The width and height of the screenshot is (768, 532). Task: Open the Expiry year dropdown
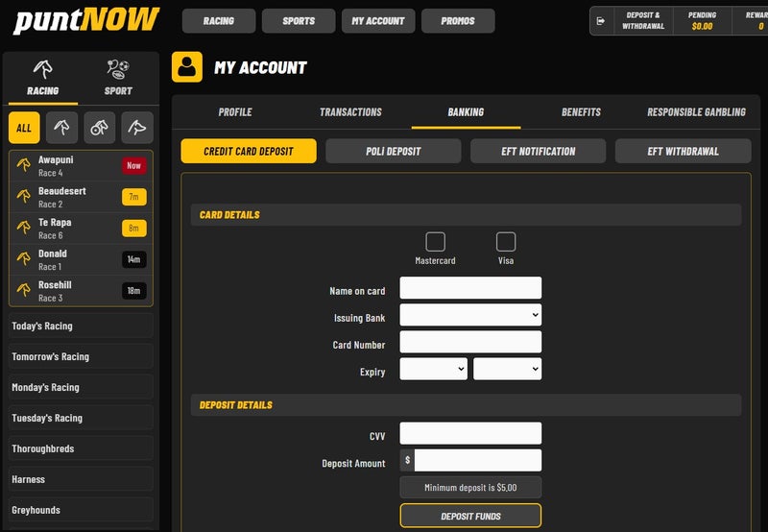coord(508,369)
